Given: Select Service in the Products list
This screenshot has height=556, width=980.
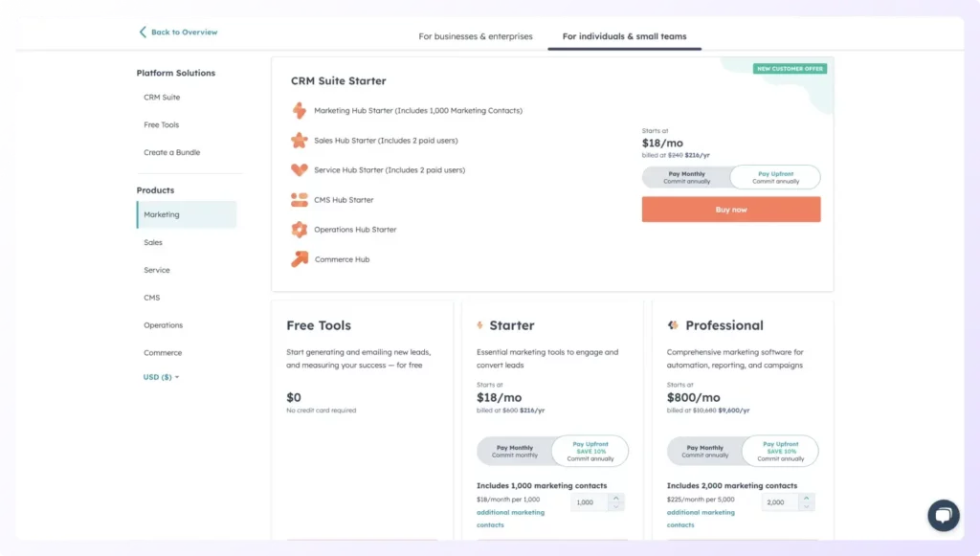Looking at the screenshot, I should pyautogui.click(x=157, y=270).
